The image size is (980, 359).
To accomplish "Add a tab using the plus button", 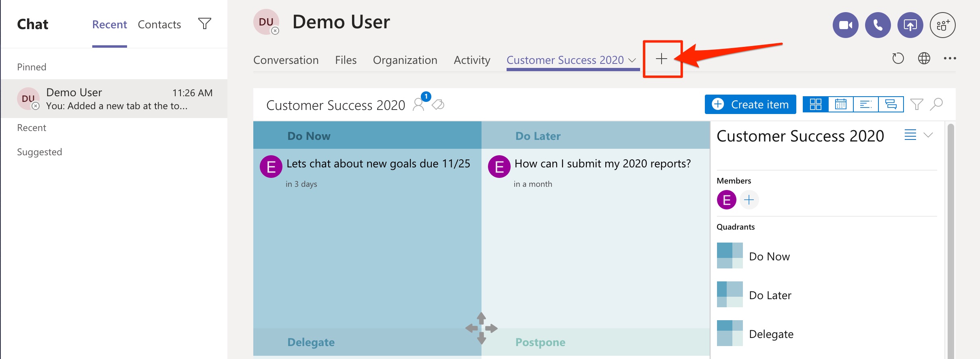I will [x=662, y=59].
